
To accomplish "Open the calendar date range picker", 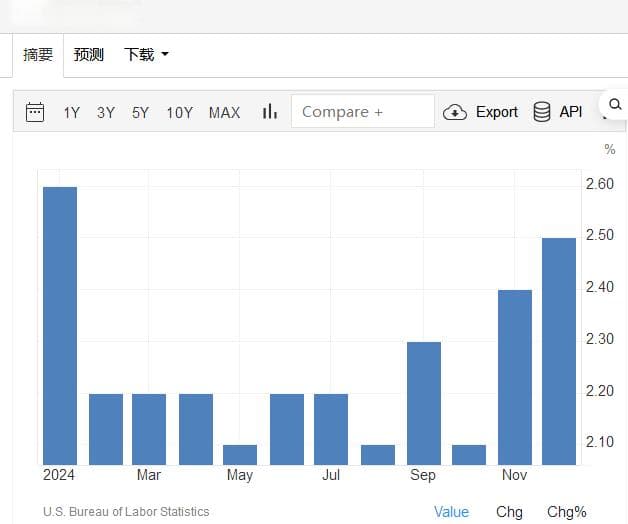I will pos(35,112).
